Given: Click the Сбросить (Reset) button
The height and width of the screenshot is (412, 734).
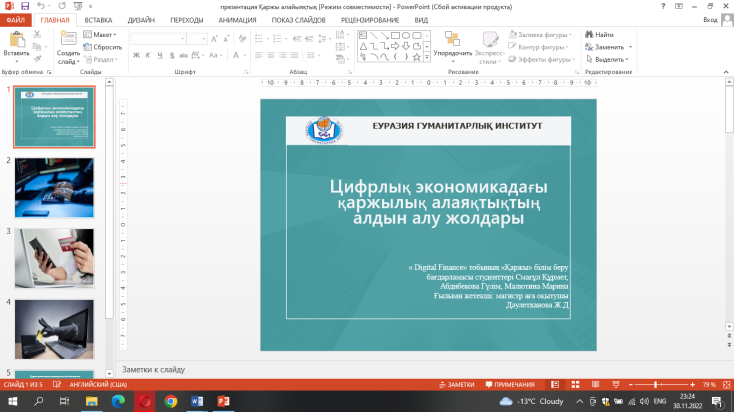Looking at the screenshot, I should point(104,46).
